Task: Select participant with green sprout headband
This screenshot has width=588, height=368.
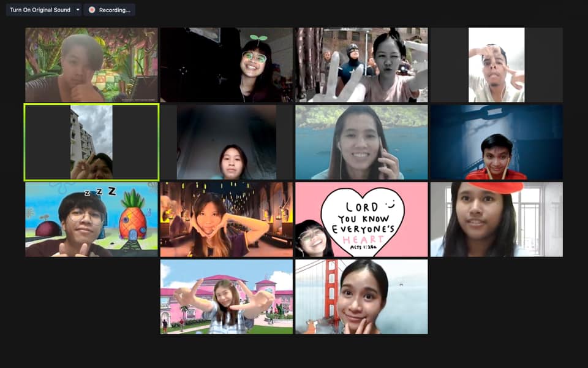Action: point(254,64)
